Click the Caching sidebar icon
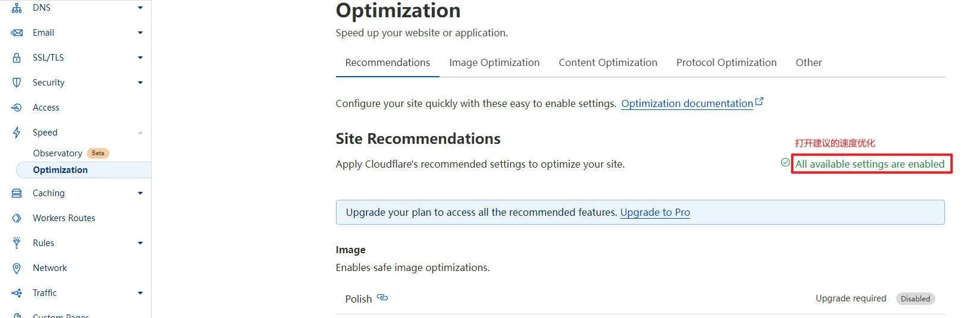 17,193
